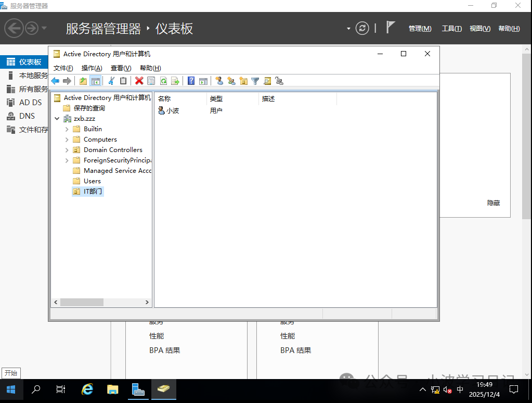Open File Explorer from taskbar

pos(113,389)
